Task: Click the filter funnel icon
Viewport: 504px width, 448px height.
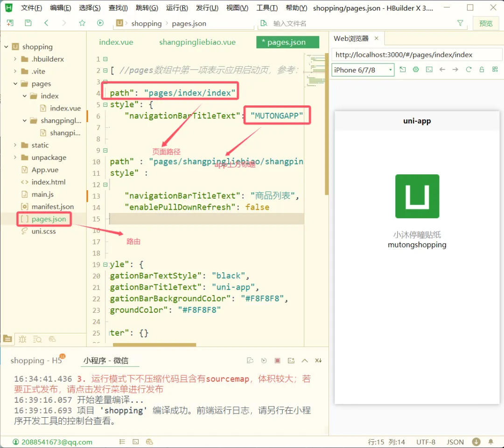Action: (460, 23)
